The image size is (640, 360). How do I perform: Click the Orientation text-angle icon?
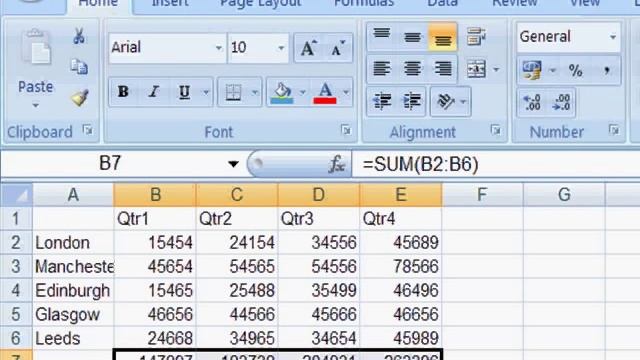[x=445, y=101]
